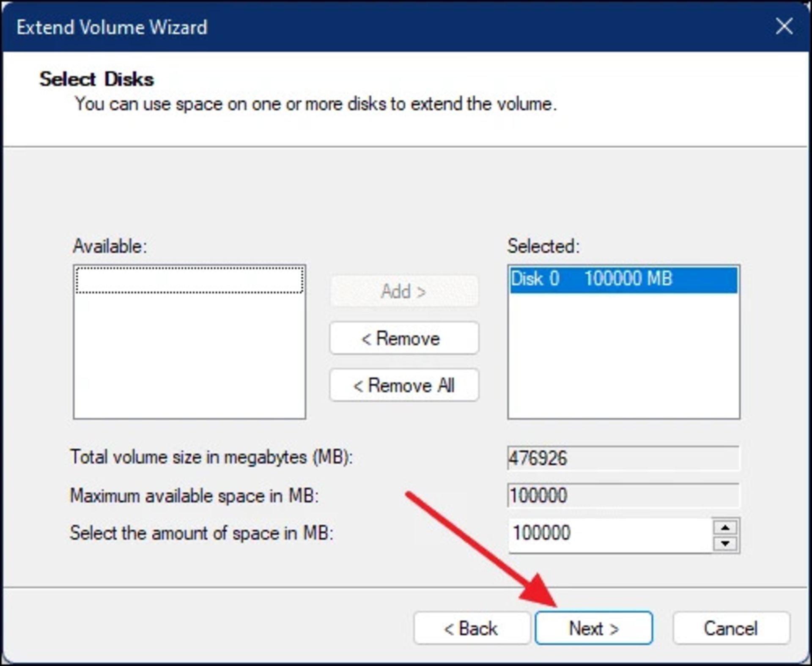The width and height of the screenshot is (812, 666).
Task: Focus the amount of space MB input
Action: pyautogui.click(x=609, y=533)
